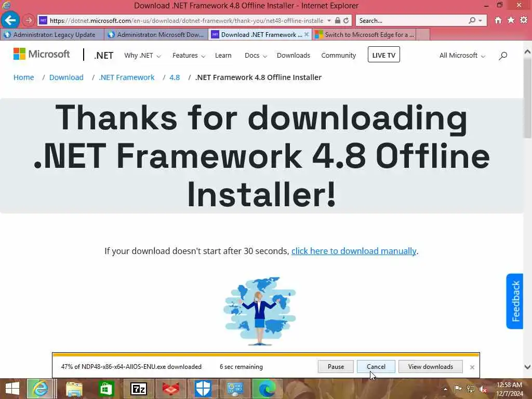Screen dimensions: 532x399
Task: Open 7-Zip from the taskbar
Action: [x=138, y=389]
